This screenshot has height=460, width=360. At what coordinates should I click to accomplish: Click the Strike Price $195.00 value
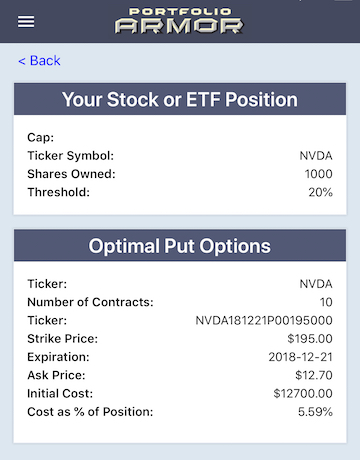coord(310,339)
